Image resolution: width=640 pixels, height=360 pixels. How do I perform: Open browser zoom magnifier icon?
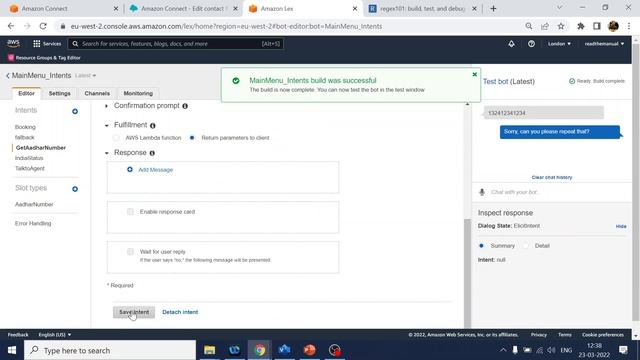click(x=529, y=26)
